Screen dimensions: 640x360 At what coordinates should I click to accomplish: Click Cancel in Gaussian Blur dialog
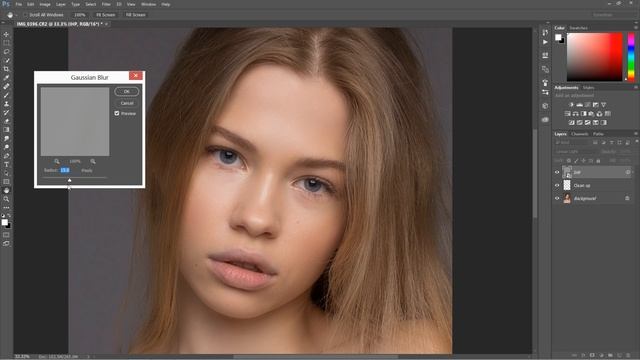(x=127, y=103)
